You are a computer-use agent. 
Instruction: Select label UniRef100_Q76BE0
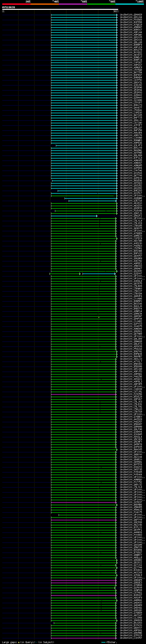131,417
